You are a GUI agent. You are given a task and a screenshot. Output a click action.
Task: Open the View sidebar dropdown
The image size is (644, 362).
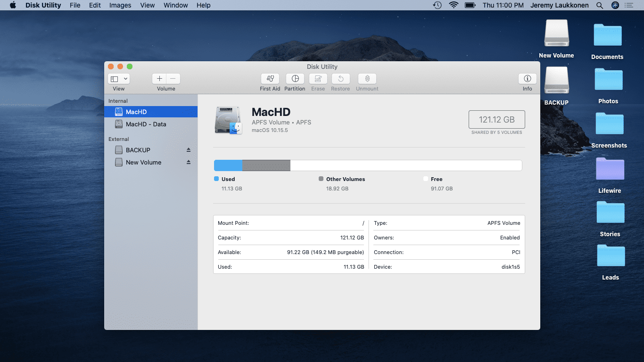pyautogui.click(x=119, y=79)
